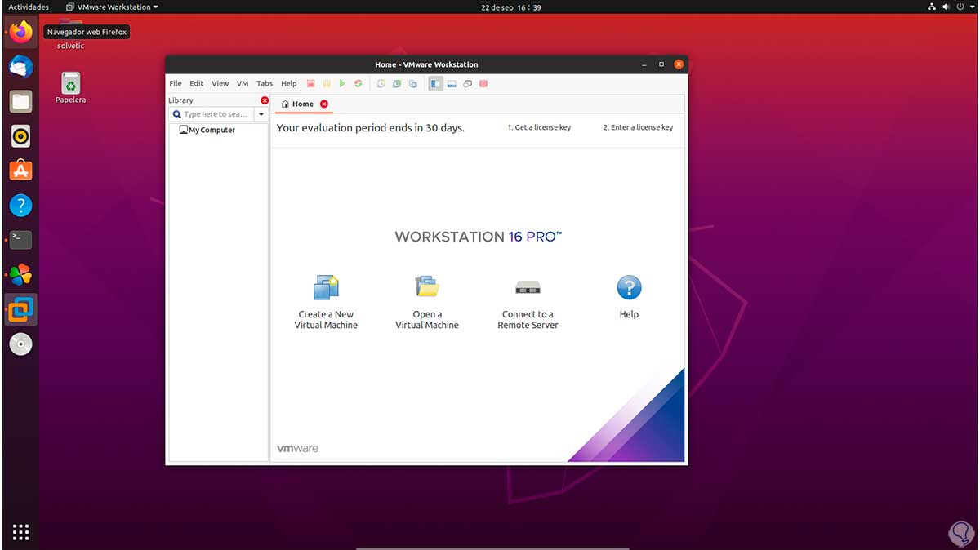The height and width of the screenshot is (550, 980).
Task: Click the Get a license key link
Action: pos(539,127)
